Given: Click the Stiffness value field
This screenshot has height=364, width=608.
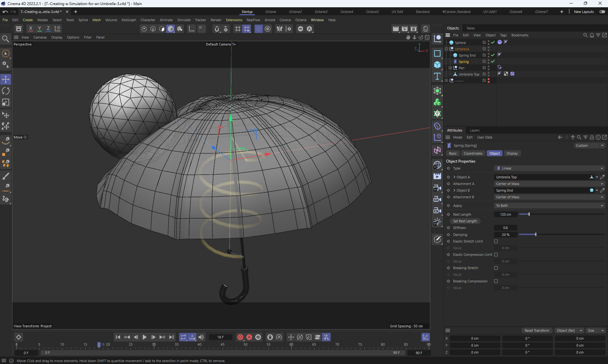Looking at the screenshot, I should (x=505, y=228).
